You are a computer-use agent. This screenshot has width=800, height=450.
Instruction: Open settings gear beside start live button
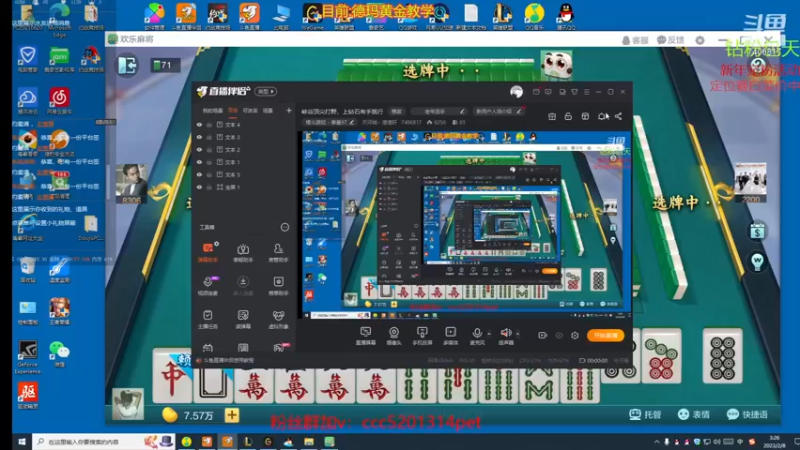[575, 335]
